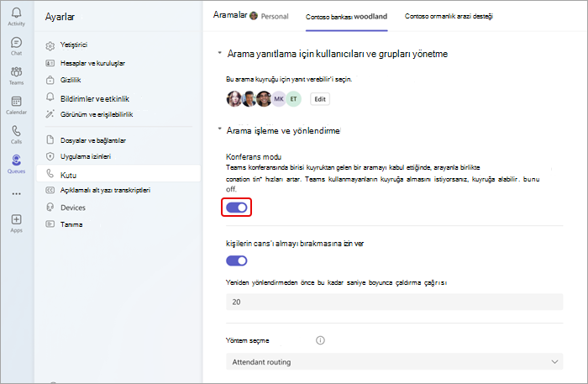This screenshot has height=384, width=588.
Task: Click the shield icon beside Uygulama izinleri
Action: (x=50, y=156)
